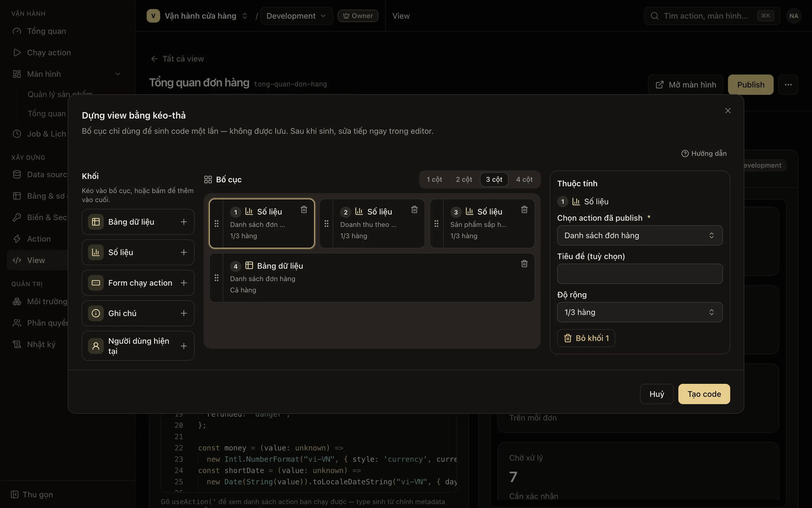
Task: Select the 3 cột layout option
Action: coord(494,179)
